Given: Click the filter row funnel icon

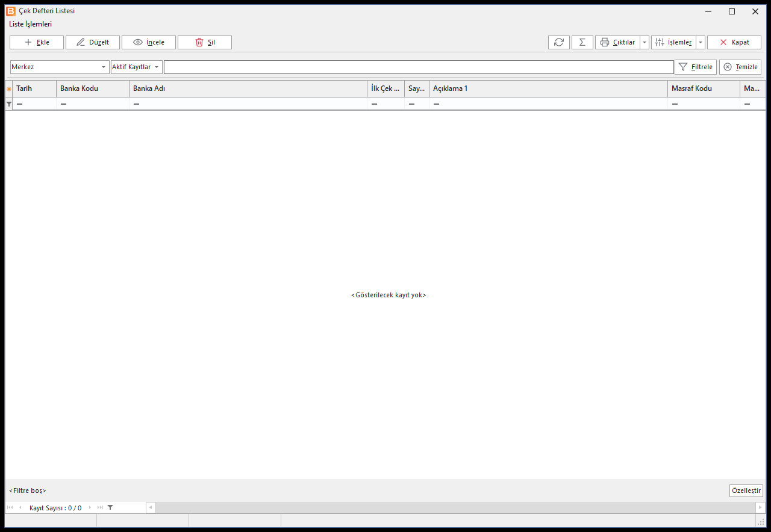Looking at the screenshot, I should pyautogui.click(x=9, y=104).
